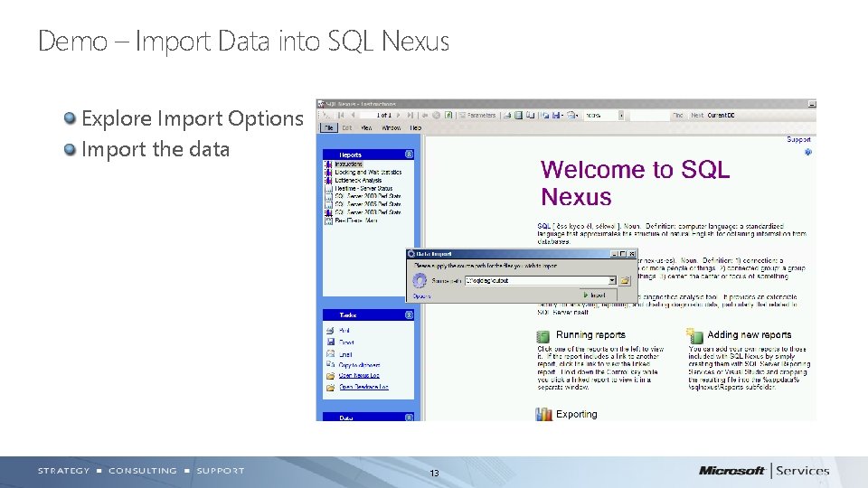Viewport: 868px width, 488px height.
Task: Click the Print task icon
Action: click(x=331, y=331)
